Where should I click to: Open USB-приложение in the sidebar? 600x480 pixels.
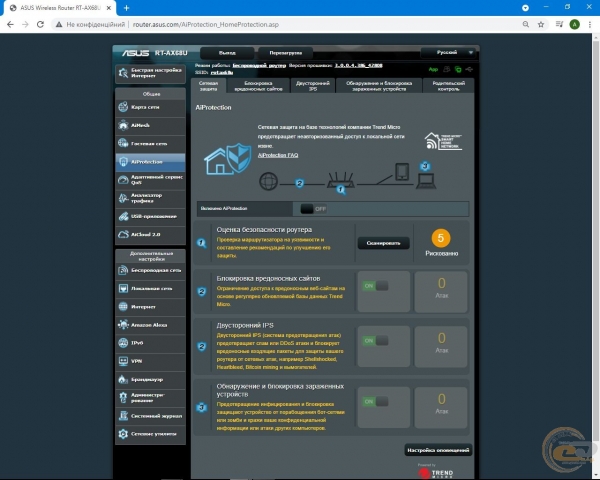[150, 216]
